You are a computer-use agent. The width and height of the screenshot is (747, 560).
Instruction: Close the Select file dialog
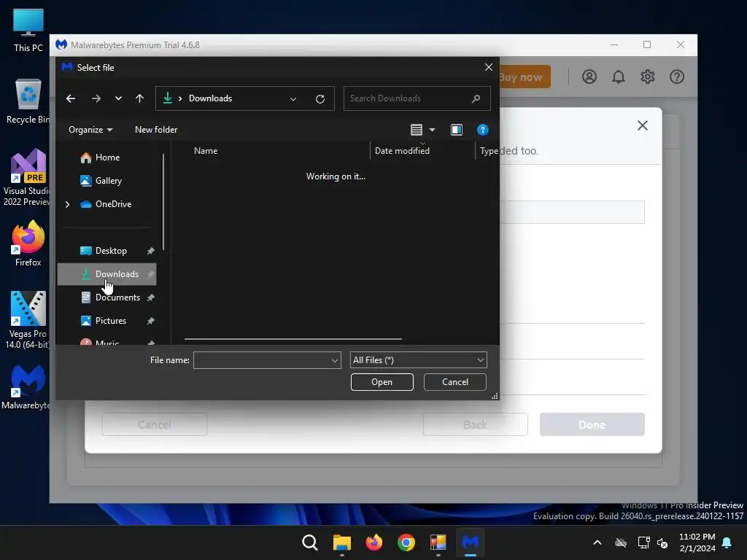click(x=488, y=68)
